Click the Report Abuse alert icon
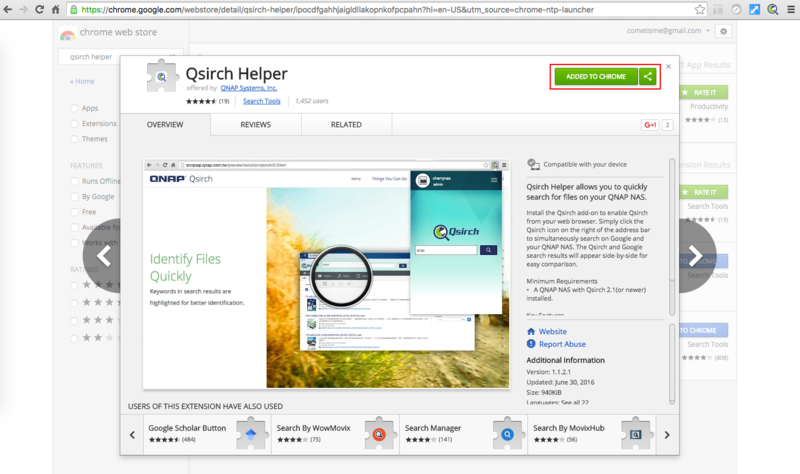The height and width of the screenshot is (474, 800). (531, 344)
